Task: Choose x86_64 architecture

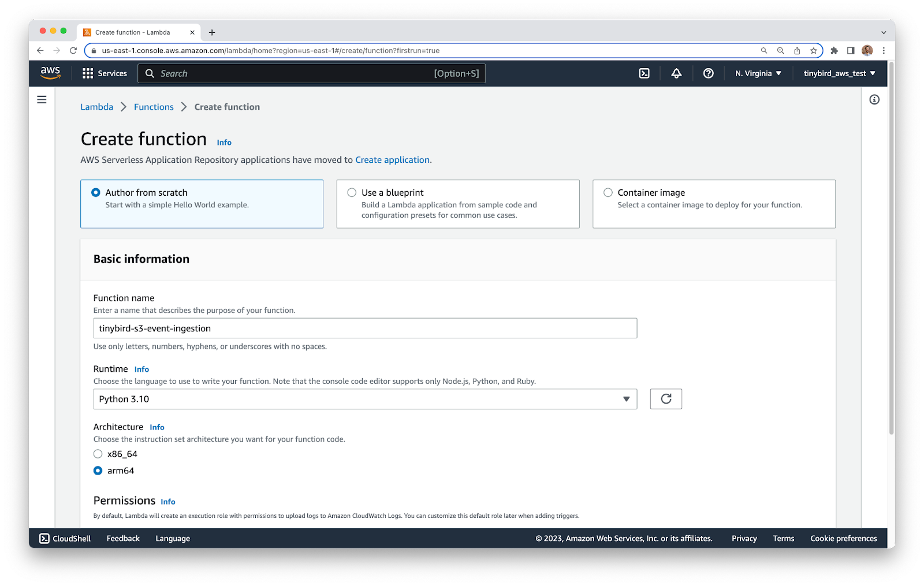Action: [x=98, y=454]
